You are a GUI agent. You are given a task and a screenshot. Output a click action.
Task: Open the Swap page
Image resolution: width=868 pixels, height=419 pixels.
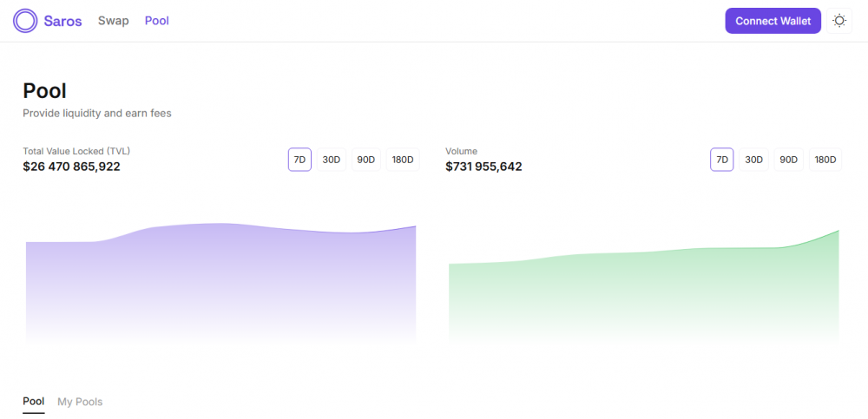coord(113,21)
